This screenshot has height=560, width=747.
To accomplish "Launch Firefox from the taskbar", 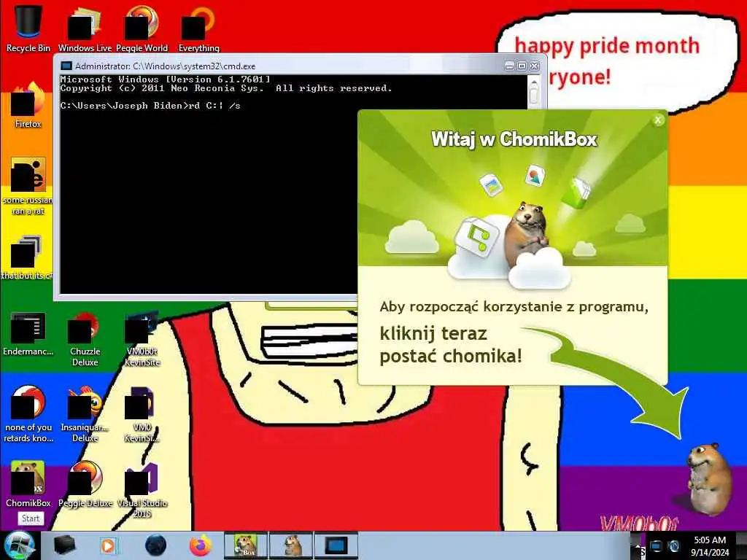I will click(201, 545).
